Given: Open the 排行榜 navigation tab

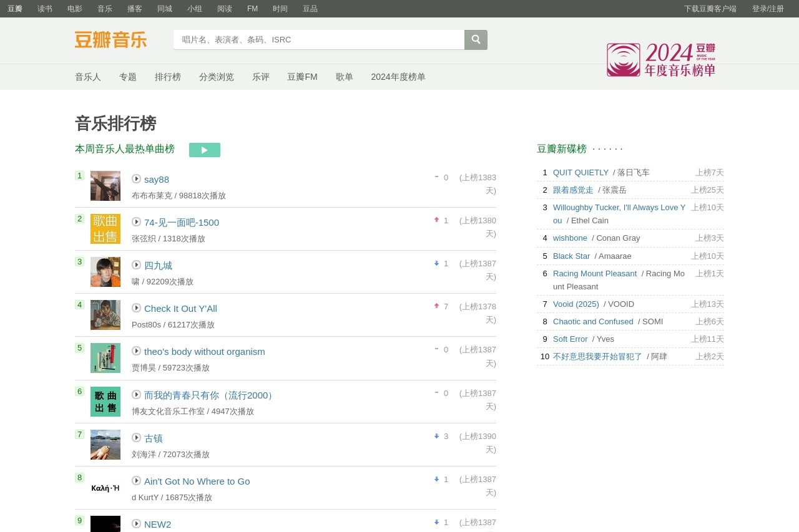Looking at the screenshot, I should click(x=168, y=77).
